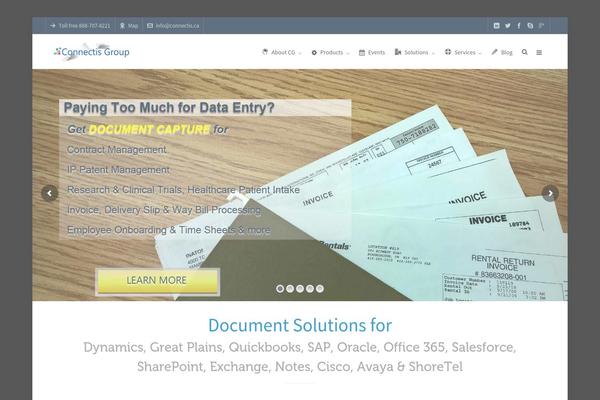
Task: Select the fourth slider pagination dot
Action: tap(310, 289)
